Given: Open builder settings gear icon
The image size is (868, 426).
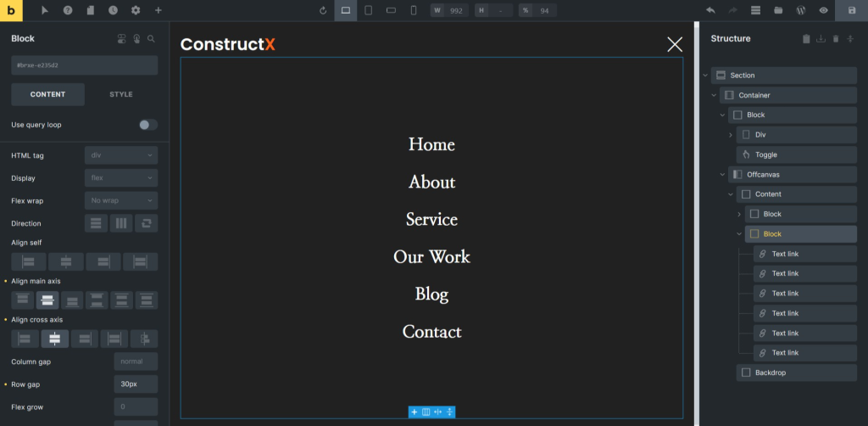Looking at the screenshot, I should pos(136,10).
